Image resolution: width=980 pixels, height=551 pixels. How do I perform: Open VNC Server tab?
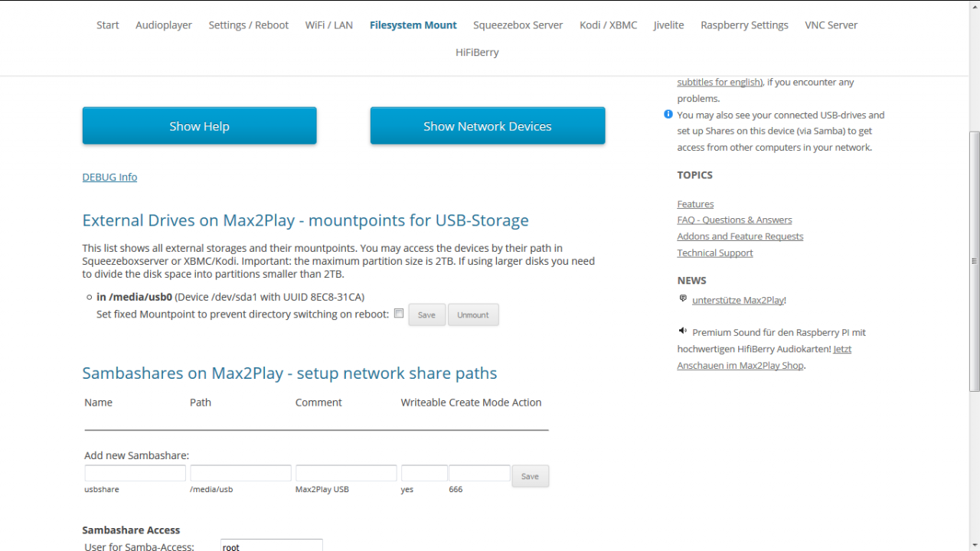(x=831, y=25)
